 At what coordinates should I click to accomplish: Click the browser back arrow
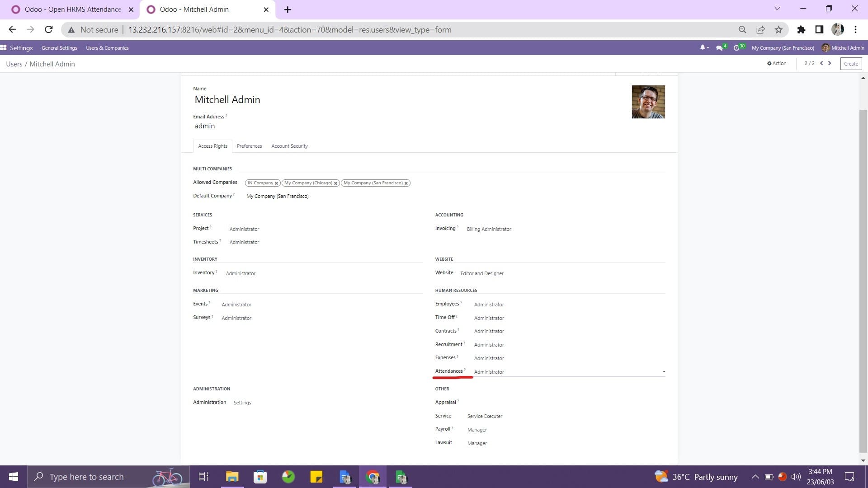point(12,29)
